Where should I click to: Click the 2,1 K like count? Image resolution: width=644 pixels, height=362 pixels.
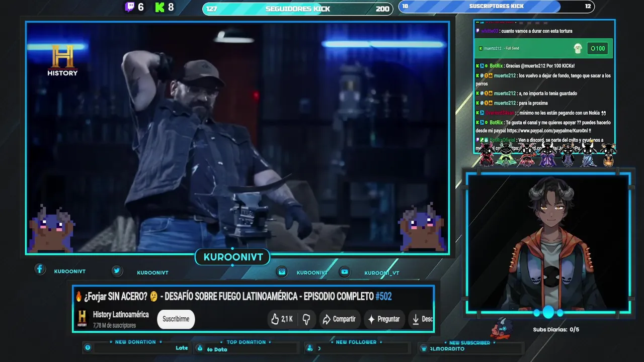[x=287, y=319]
